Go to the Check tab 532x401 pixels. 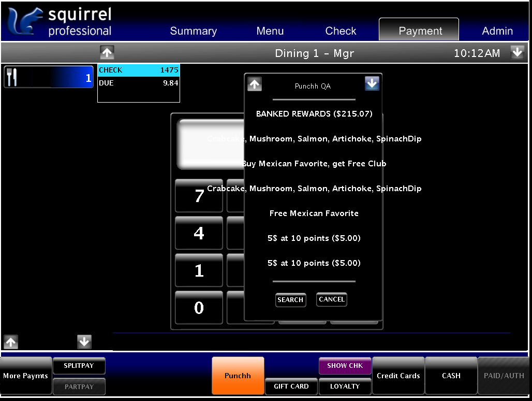pyautogui.click(x=341, y=31)
